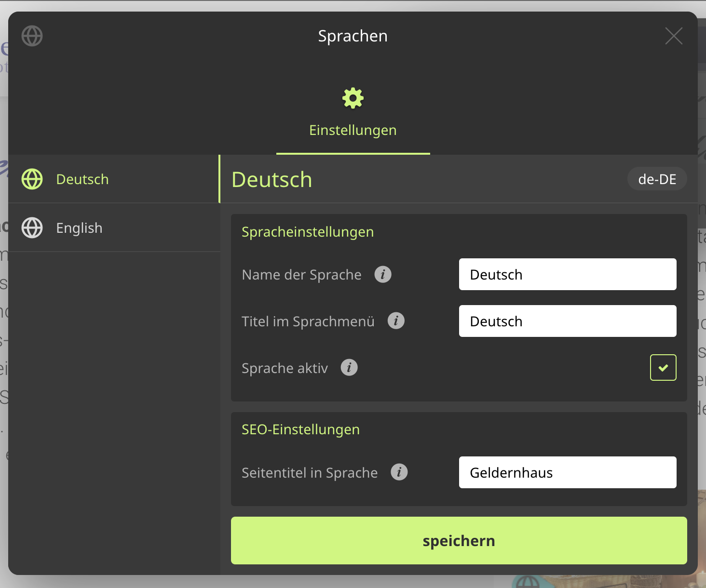Click the de-DE locale badge
Image resolution: width=706 pixels, height=588 pixels.
(657, 179)
